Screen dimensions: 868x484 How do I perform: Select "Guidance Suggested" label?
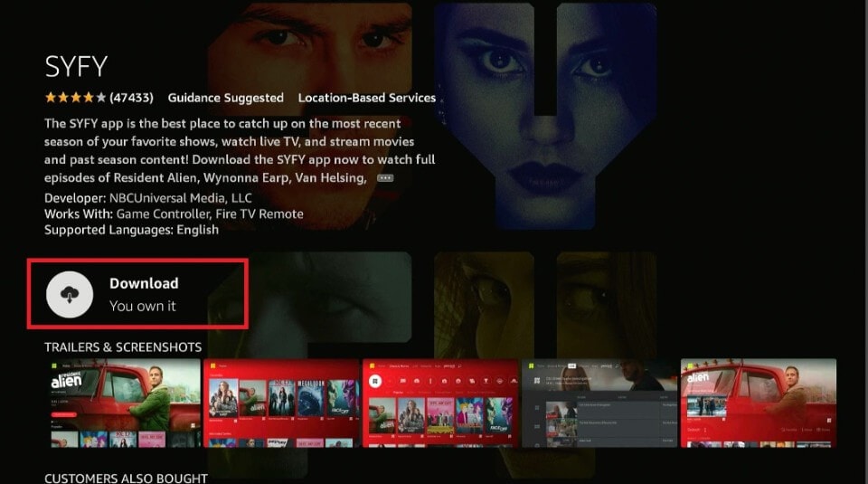pos(226,98)
